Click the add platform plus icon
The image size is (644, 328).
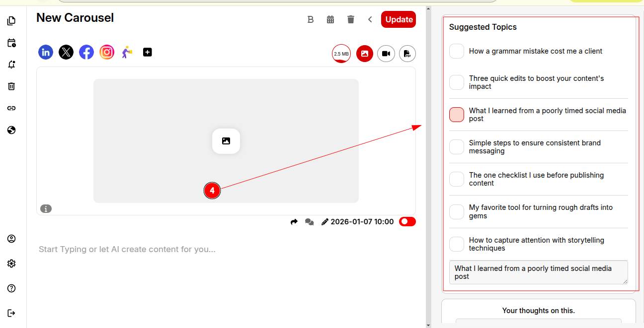(x=148, y=52)
